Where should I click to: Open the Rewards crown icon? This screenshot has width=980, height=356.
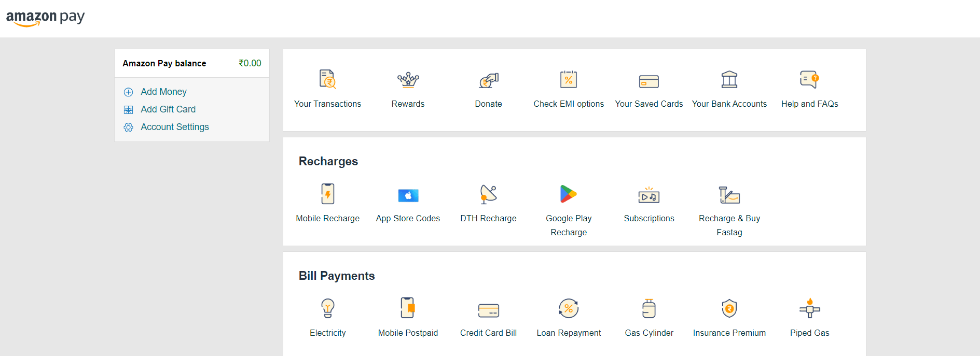pos(408,79)
